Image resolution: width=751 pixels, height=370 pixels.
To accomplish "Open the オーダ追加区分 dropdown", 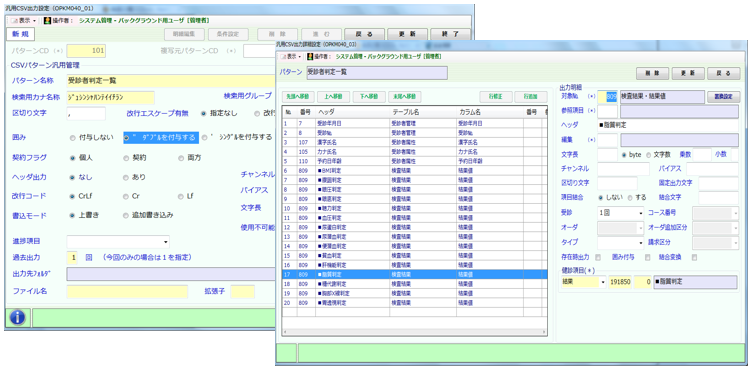I will (716, 228).
